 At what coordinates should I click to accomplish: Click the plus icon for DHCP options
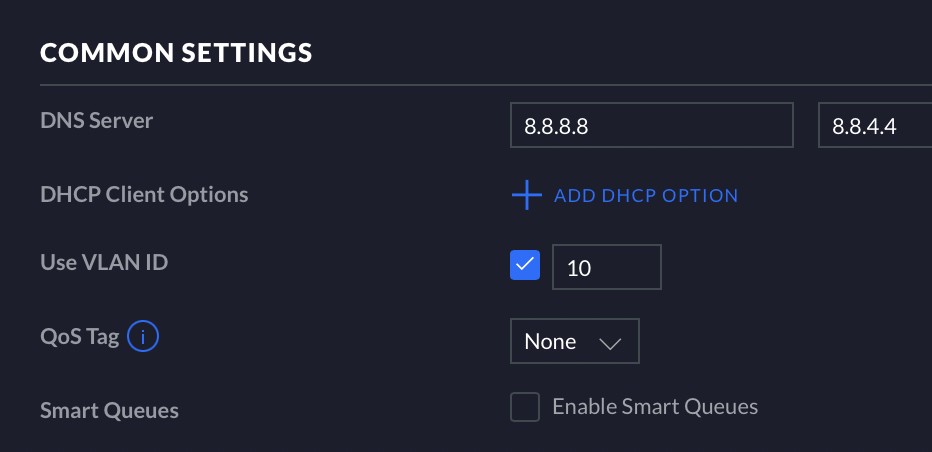point(527,195)
